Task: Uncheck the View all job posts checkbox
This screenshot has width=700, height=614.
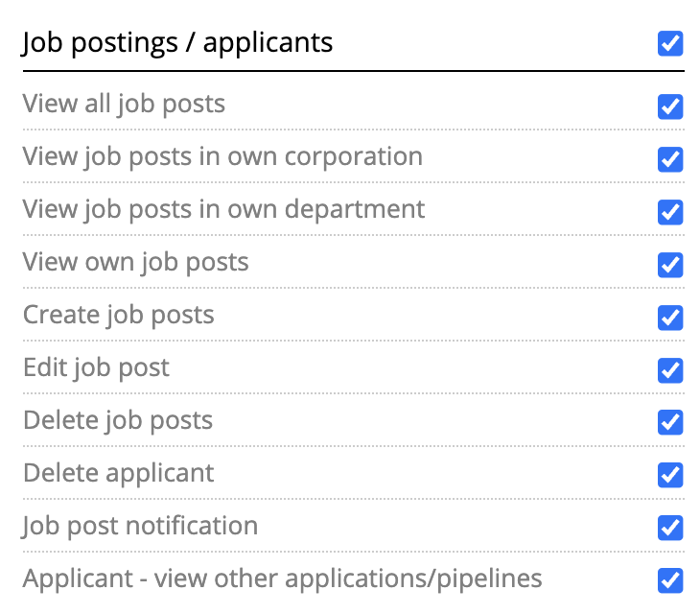Action: 670,106
